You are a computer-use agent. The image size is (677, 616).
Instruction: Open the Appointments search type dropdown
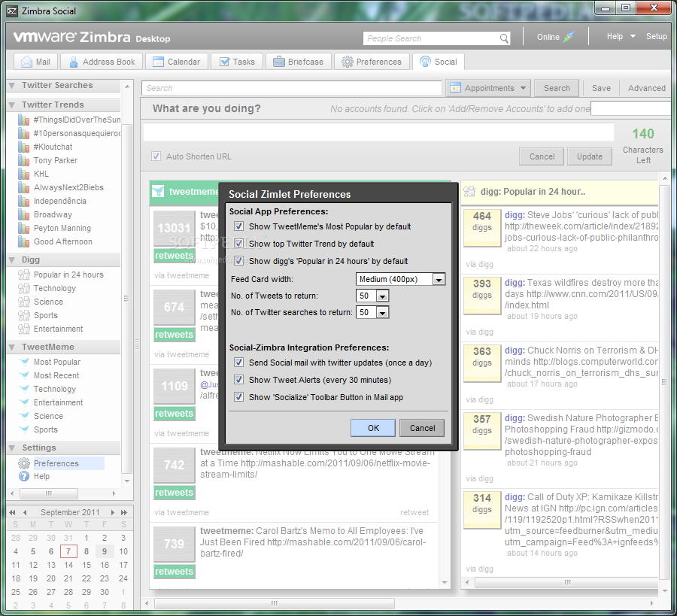(x=488, y=88)
